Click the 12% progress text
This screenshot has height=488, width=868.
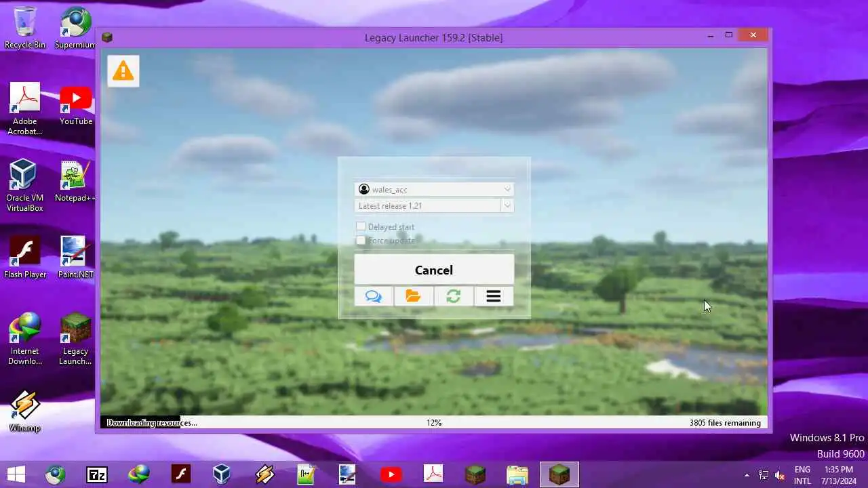(434, 423)
